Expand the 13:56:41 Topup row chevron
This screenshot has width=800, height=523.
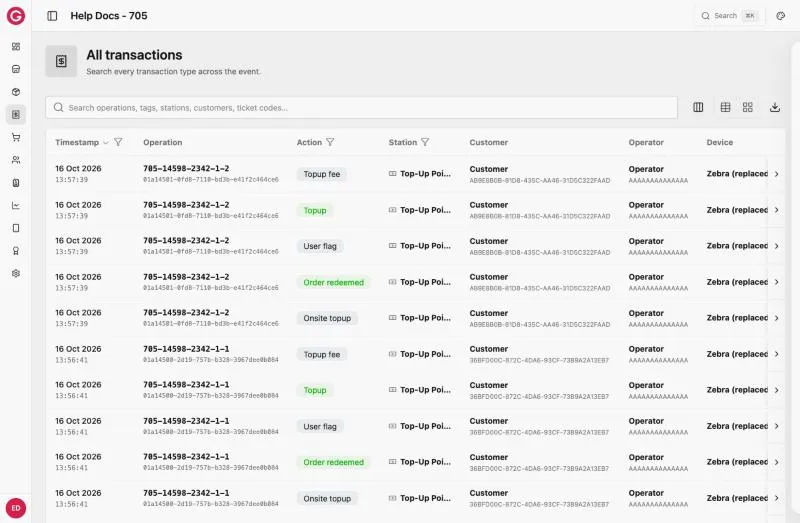click(777, 390)
